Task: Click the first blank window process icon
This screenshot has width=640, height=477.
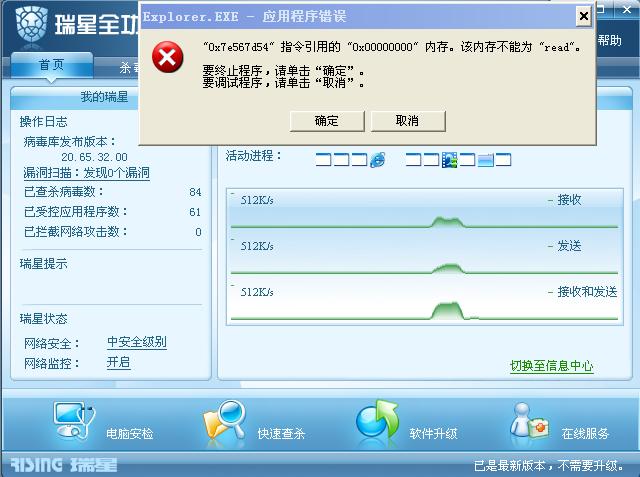Action: (x=324, y=160)
